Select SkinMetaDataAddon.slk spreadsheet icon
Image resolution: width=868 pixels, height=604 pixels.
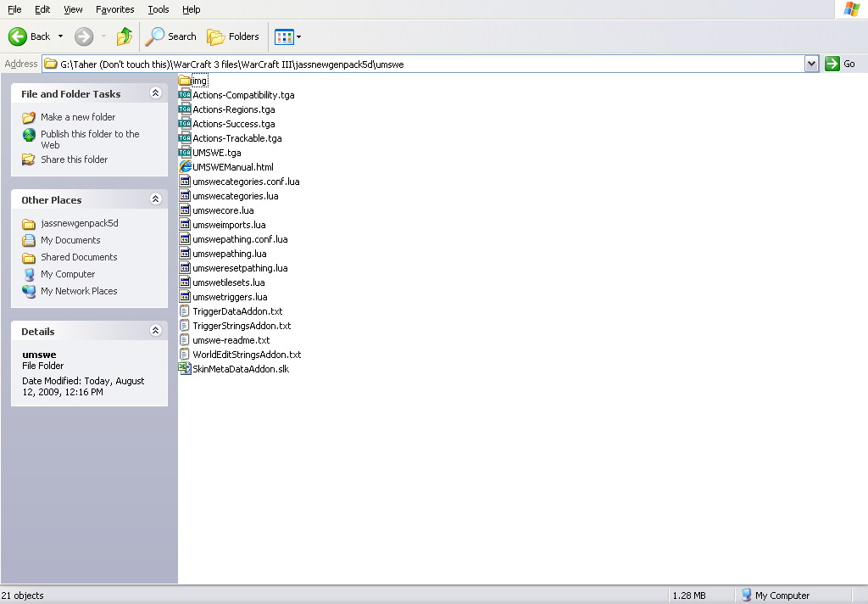[185, 368]
